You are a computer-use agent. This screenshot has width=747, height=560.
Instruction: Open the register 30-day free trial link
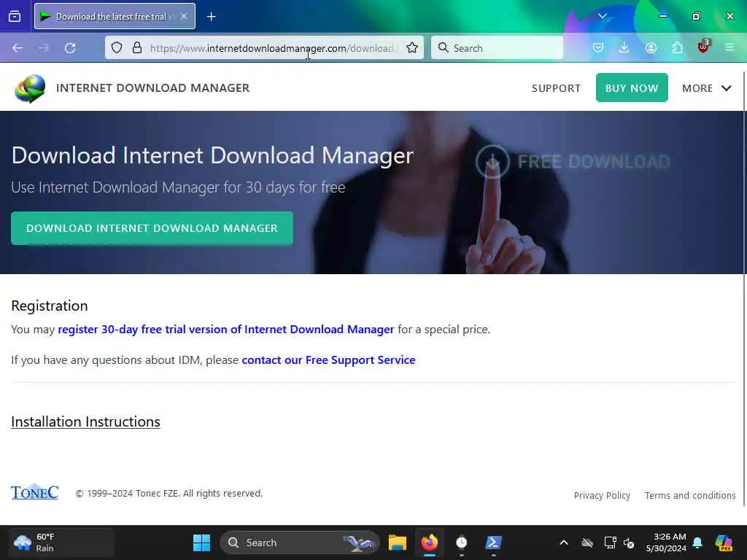[226, 330]
